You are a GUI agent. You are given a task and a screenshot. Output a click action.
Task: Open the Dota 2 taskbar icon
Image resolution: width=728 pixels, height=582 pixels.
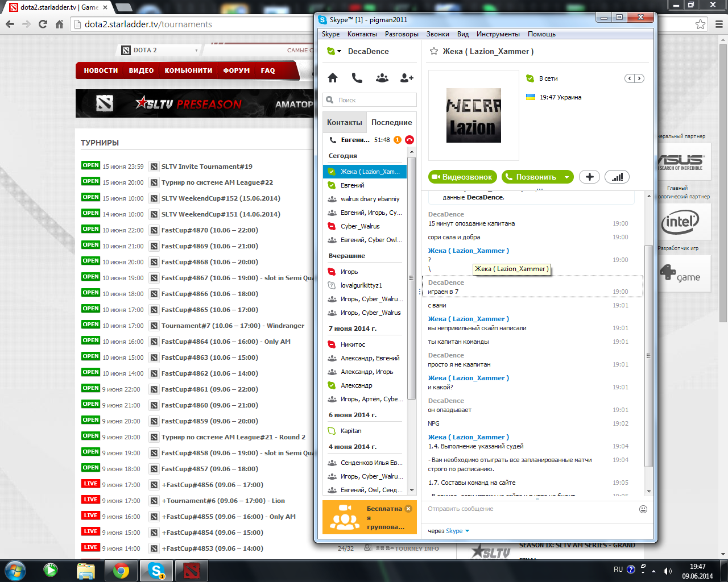191,570
